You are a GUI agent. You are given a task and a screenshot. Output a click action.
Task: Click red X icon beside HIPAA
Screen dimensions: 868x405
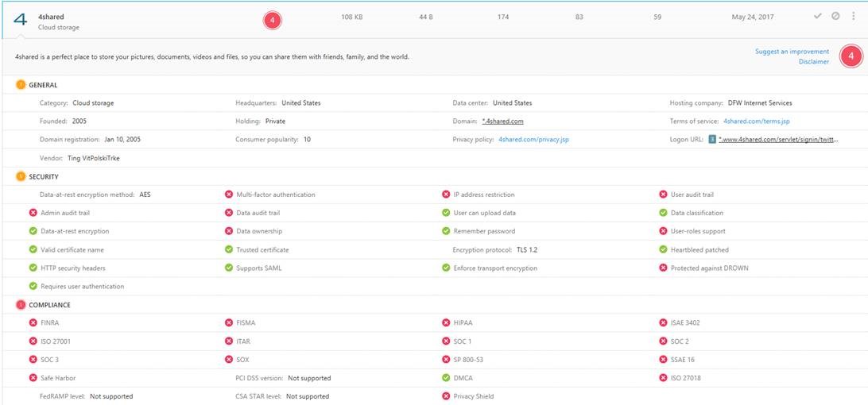pyautogui.click(x=446, y=323)
